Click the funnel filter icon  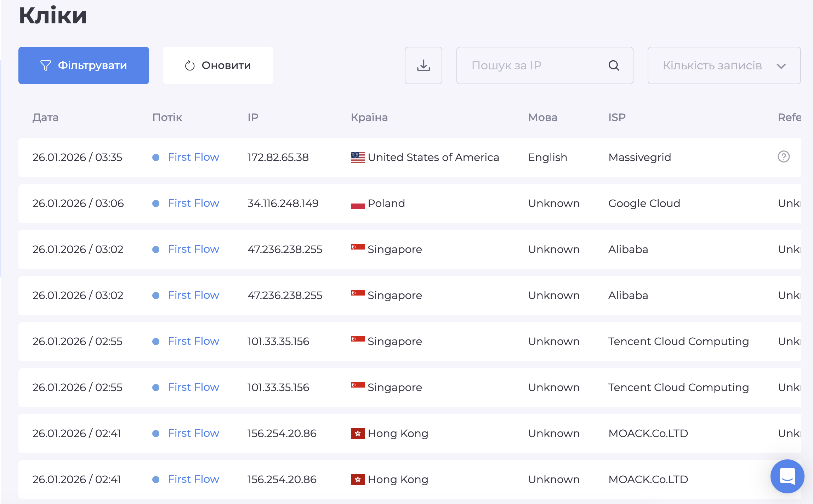(x=46, y=65)
